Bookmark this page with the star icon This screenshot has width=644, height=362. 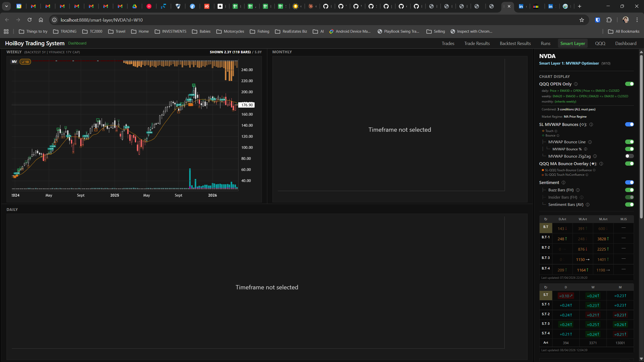(582, 20)
